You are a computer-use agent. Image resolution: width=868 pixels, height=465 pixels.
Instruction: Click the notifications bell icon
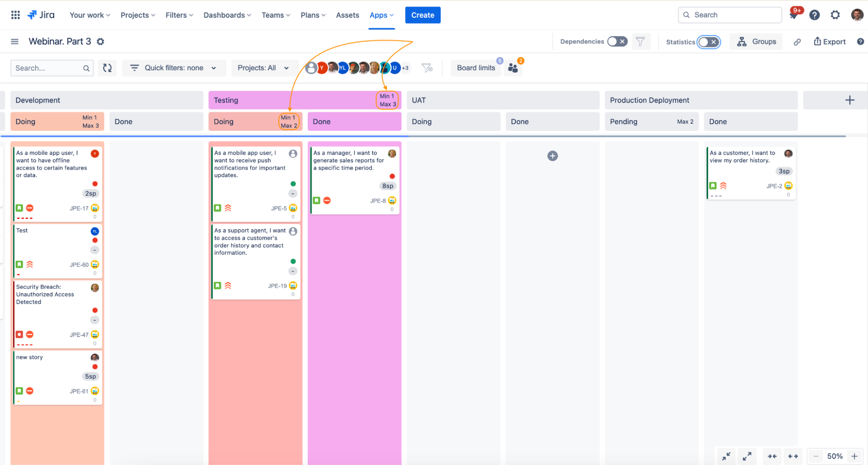pyautogui.click(x=794, y=15)
